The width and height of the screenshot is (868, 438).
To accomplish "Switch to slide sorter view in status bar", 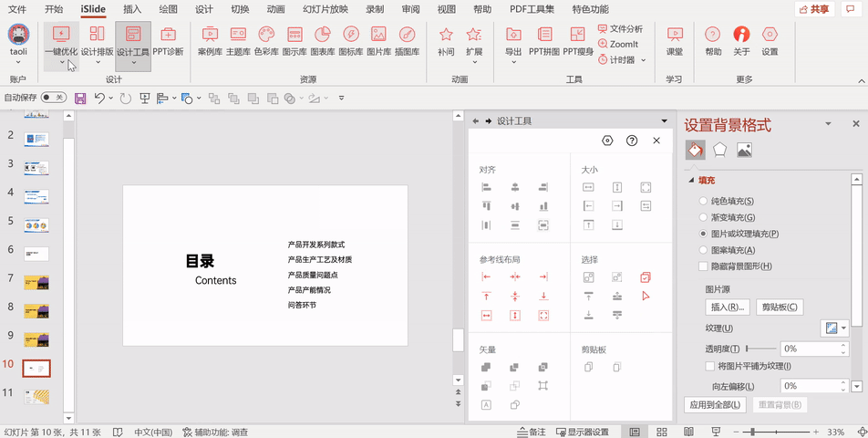I will click(x=662, y=432).
